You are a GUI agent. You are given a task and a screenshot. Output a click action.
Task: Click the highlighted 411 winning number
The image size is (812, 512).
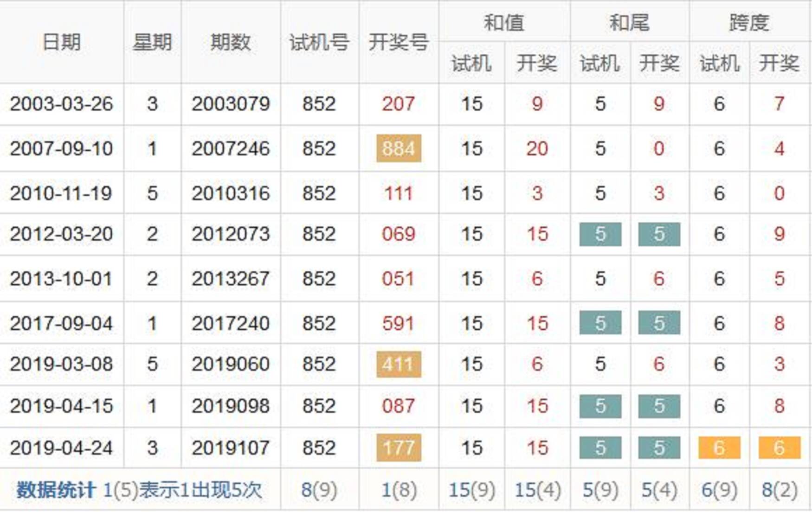399,364
